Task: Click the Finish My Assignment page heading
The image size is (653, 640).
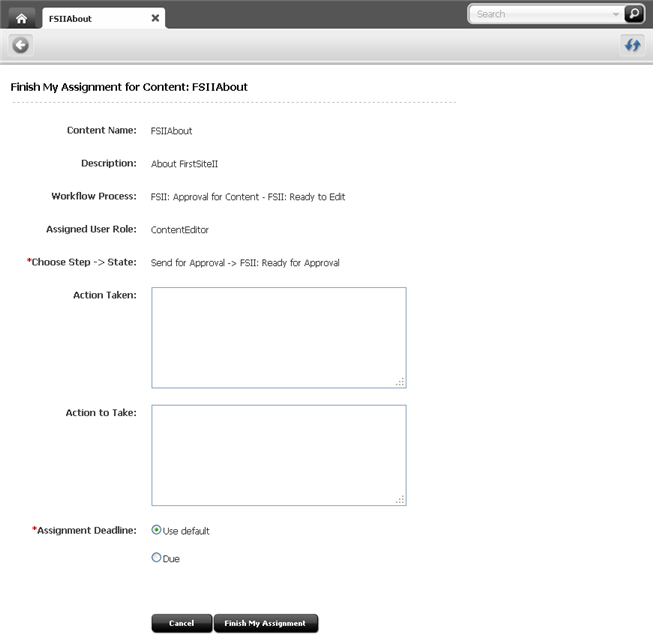Action: (x=129, y=87)
